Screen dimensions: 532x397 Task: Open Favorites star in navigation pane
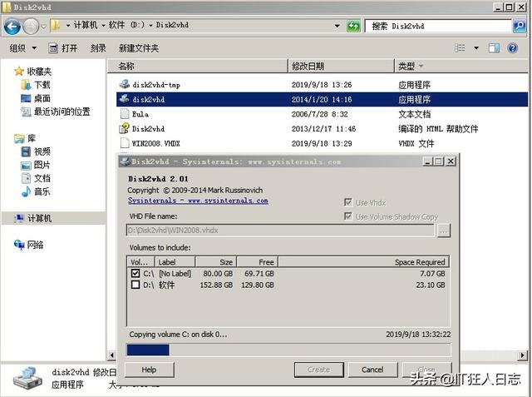click(19, 71)
